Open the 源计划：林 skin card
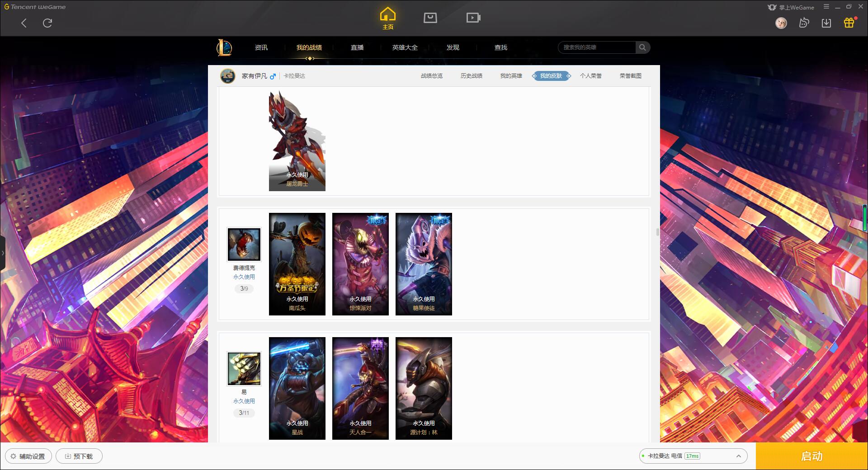Viewport: 868px width, 470px height. pos(424,388)
